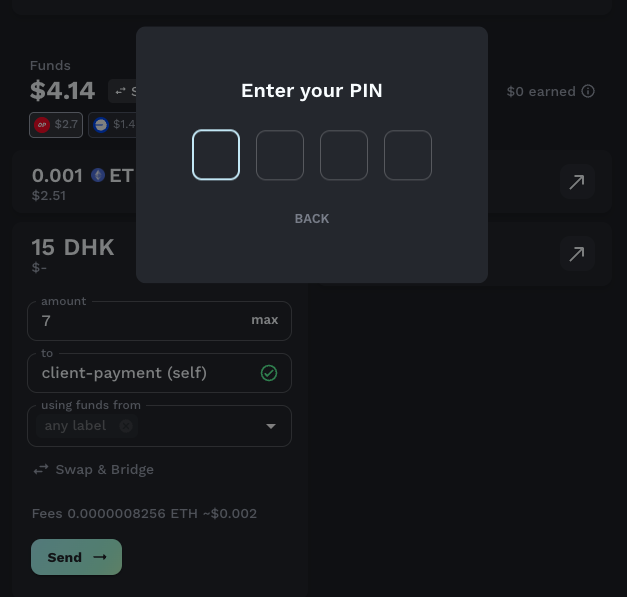Click the Send button
Image resolution: width=627 pixels, height=597 pixels.
click(x=76, y=557)
